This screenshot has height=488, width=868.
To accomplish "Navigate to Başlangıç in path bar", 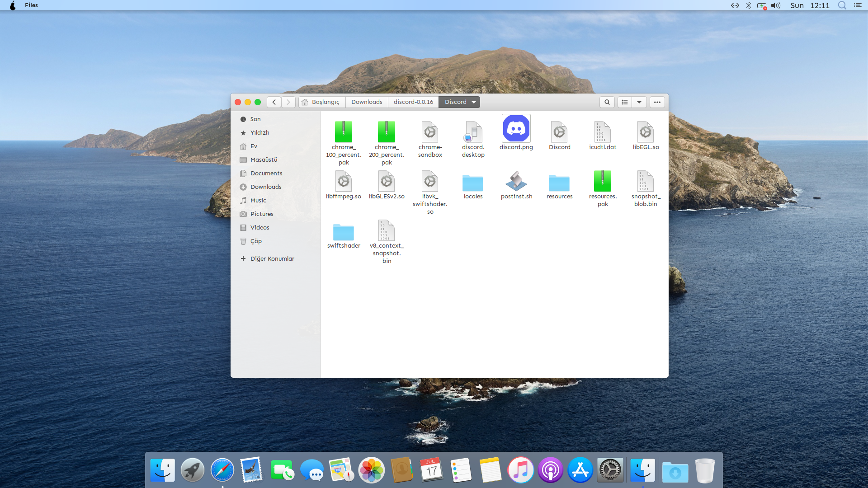I will point(322,102).
